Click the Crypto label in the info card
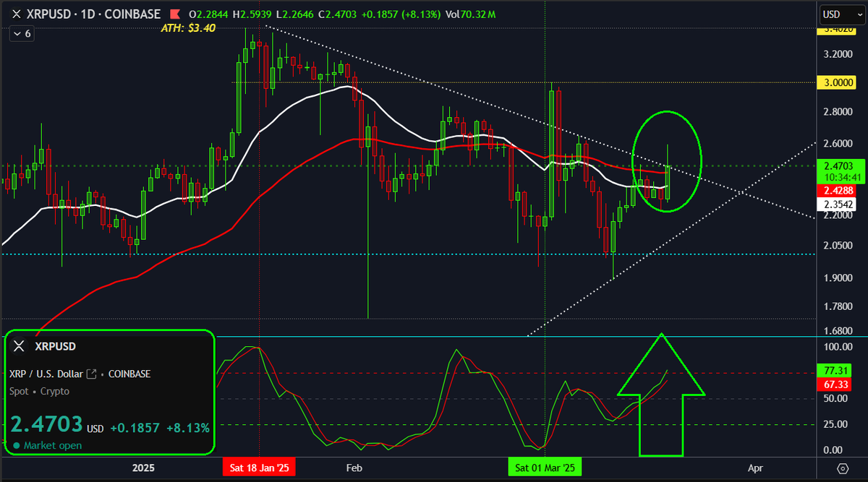 point(54,391)
